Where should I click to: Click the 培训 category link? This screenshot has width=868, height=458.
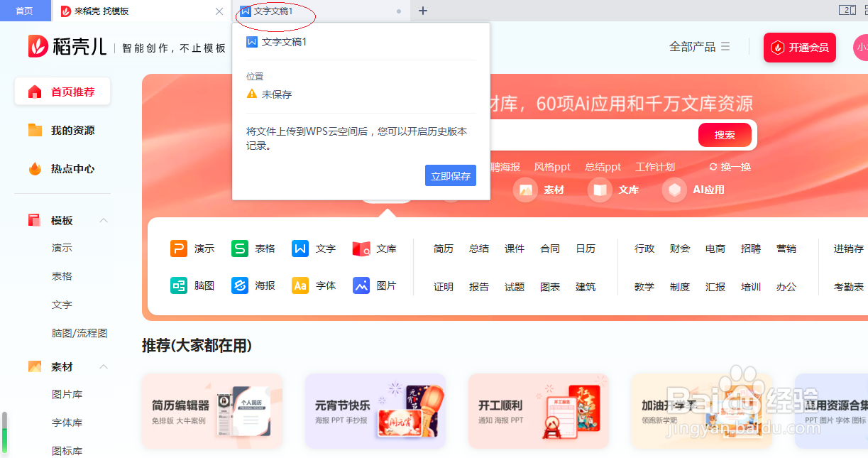click(751, 287)
